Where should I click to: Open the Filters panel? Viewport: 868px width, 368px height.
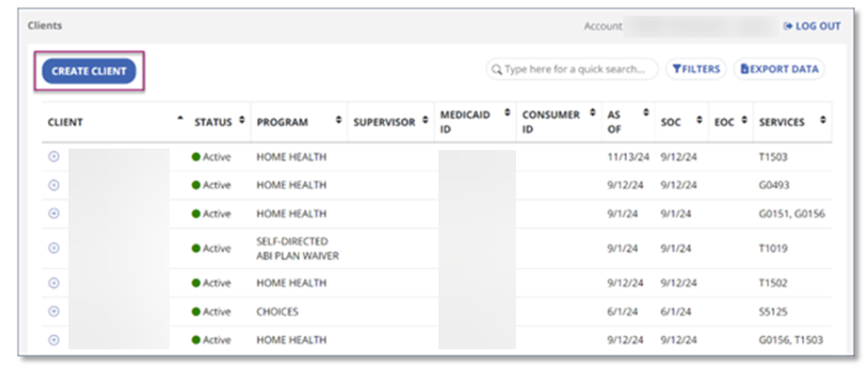coord(695,69)
